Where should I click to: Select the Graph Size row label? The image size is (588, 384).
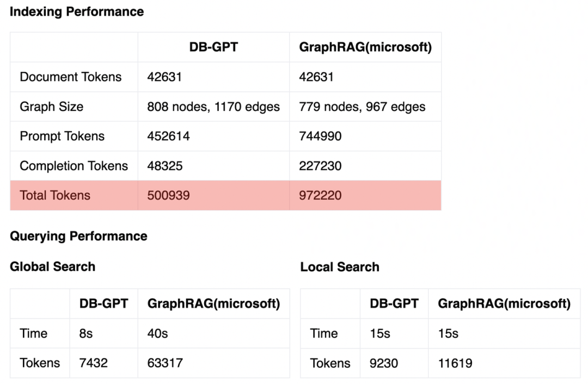(52, 107)
